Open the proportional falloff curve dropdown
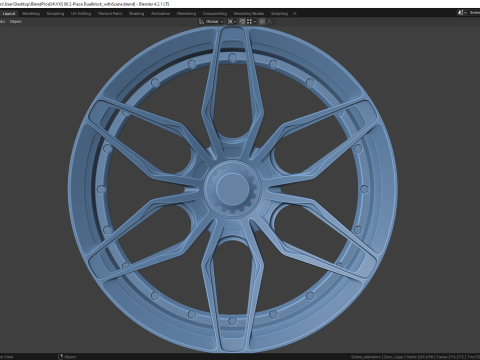This screenshot has width=480, height=360. [271, 22]
